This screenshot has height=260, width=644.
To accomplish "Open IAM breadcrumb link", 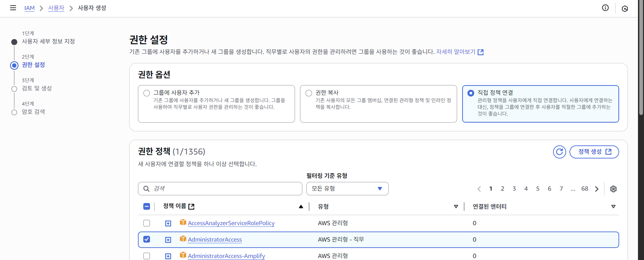I will [x=30, y=8].
